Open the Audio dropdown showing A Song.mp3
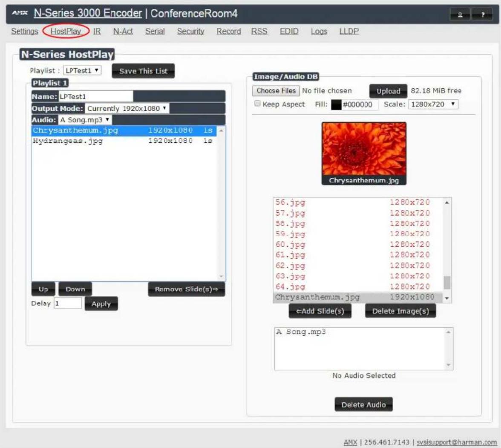The height and width of the screenshot is (448, 501). [85, 120]
